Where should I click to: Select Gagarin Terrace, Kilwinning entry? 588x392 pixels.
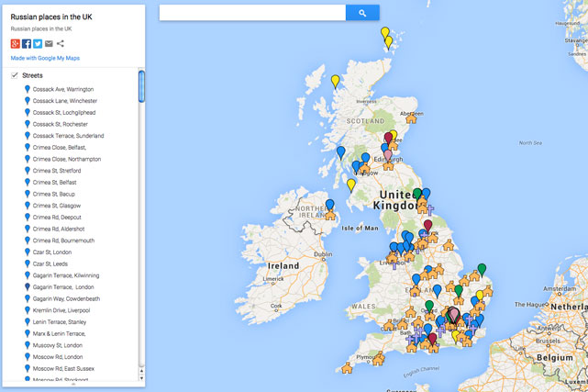[x=66, y=275]
